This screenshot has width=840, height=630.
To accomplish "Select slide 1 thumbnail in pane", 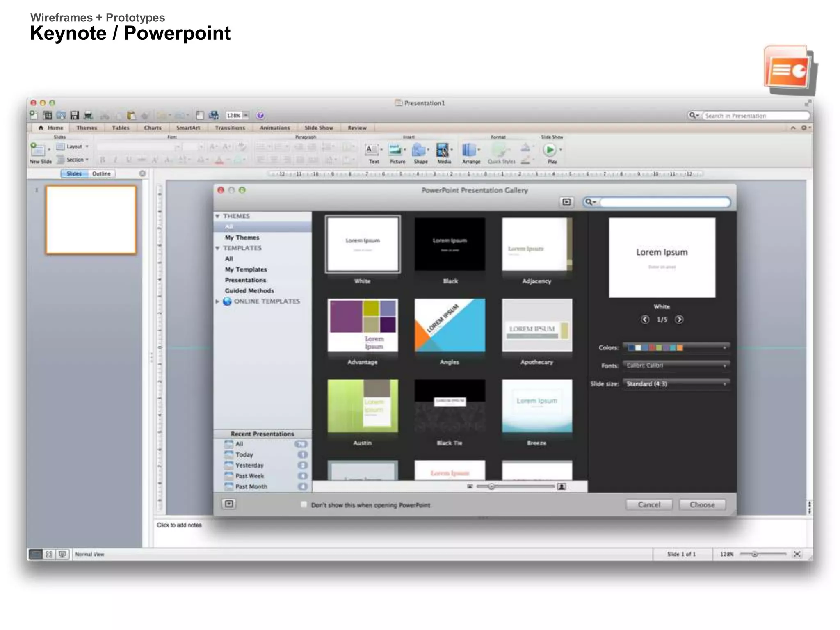I will point(91,220).
